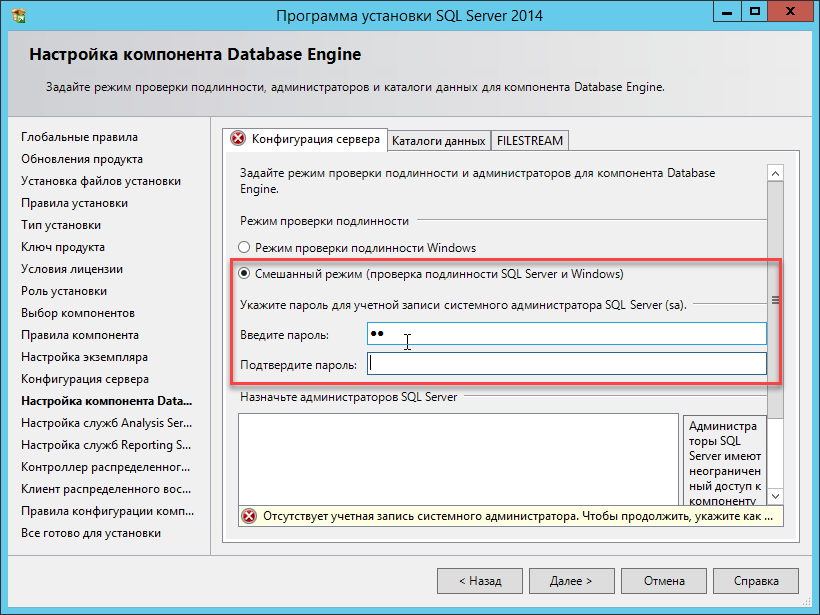Click the error icon in bottom warning bar
The width and height of the screenshot is (820, 615).
coord(249,516)
